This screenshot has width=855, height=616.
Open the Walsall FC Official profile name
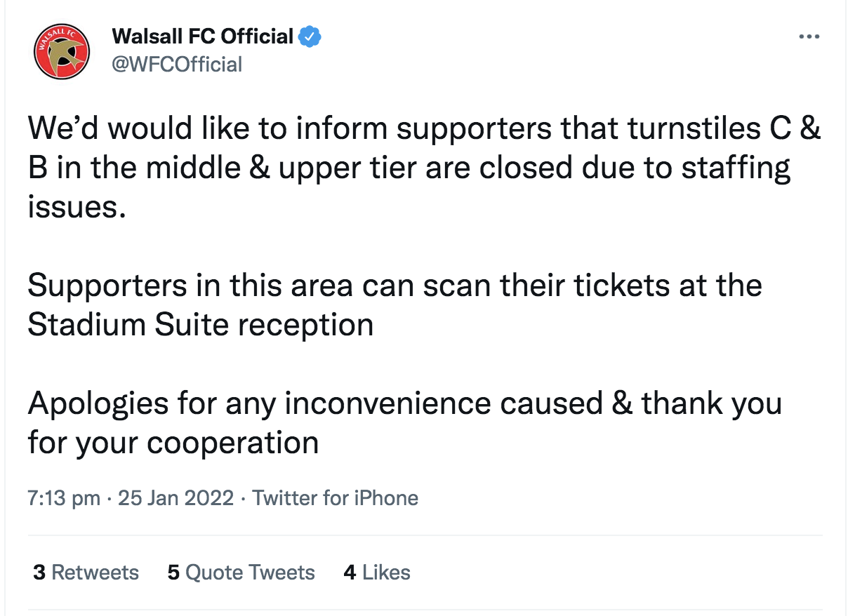pos(203,36)
